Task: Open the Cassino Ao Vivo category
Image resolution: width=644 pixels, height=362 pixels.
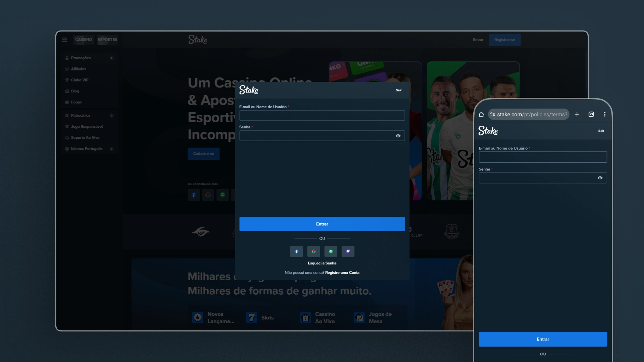Action: click(318, 317)
